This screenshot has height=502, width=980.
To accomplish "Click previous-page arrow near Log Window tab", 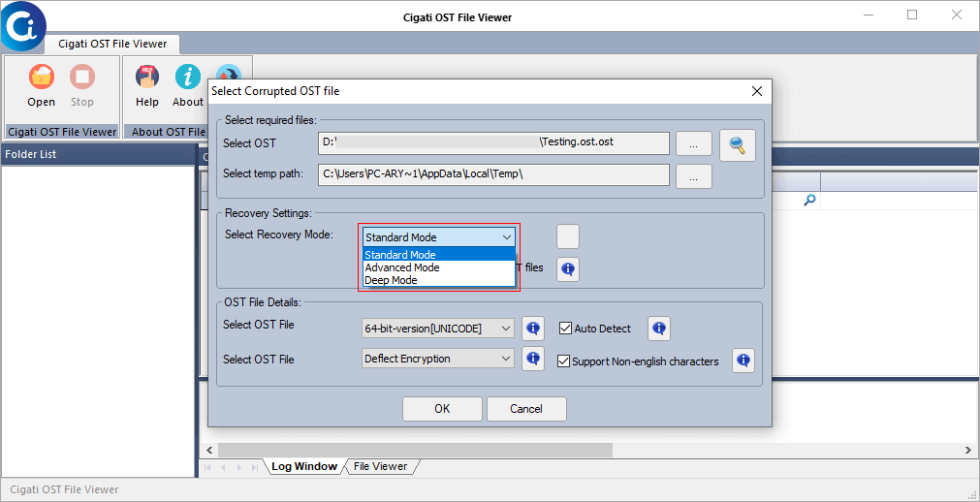I will click(x=223, y=467).
